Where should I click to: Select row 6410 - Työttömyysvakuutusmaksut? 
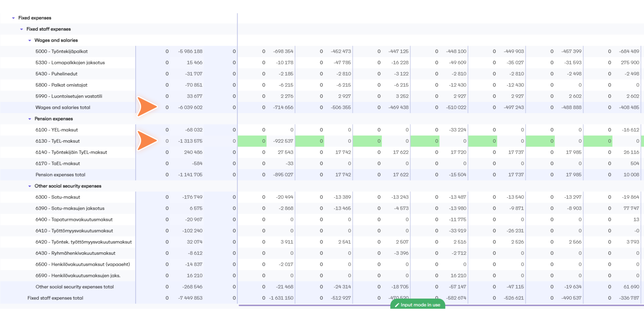[x=74, y=231]
